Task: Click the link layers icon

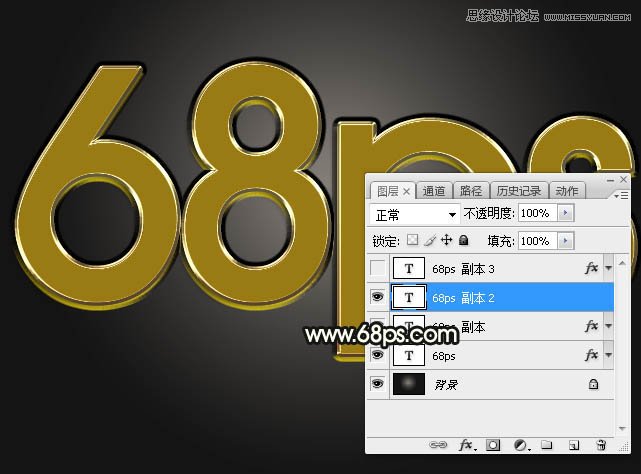Action: coord(438,445)
